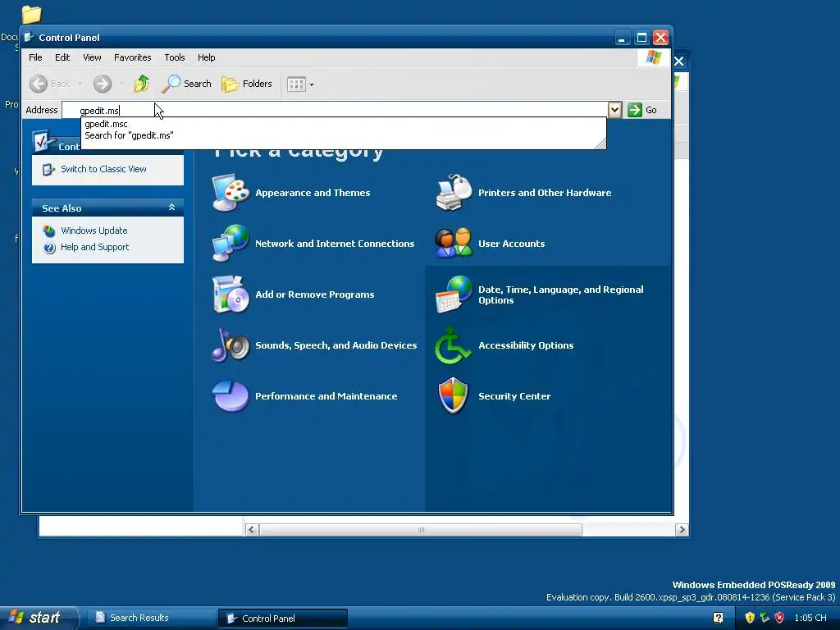Click the Go button label

point(651,110)
